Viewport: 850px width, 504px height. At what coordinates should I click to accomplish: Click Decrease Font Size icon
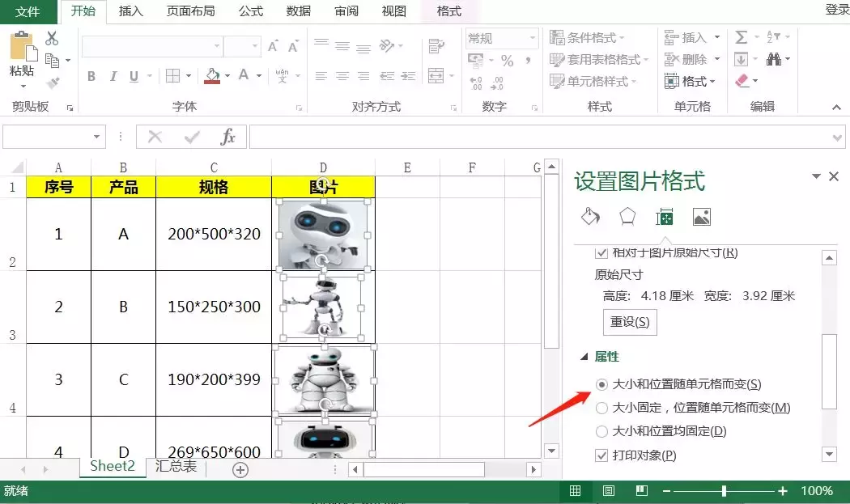pyautogui.click(x=293, y=46)
